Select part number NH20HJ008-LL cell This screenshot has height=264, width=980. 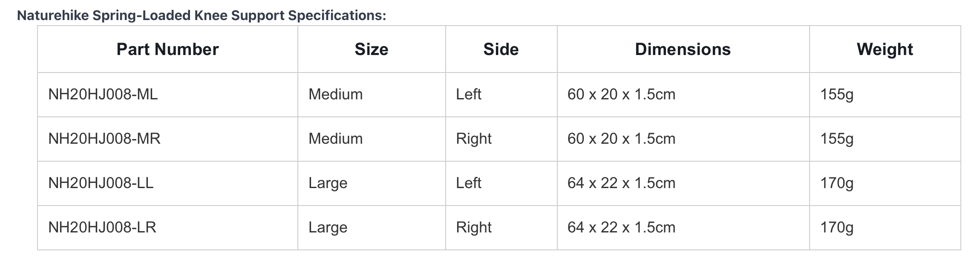click(x=167, y=183)
